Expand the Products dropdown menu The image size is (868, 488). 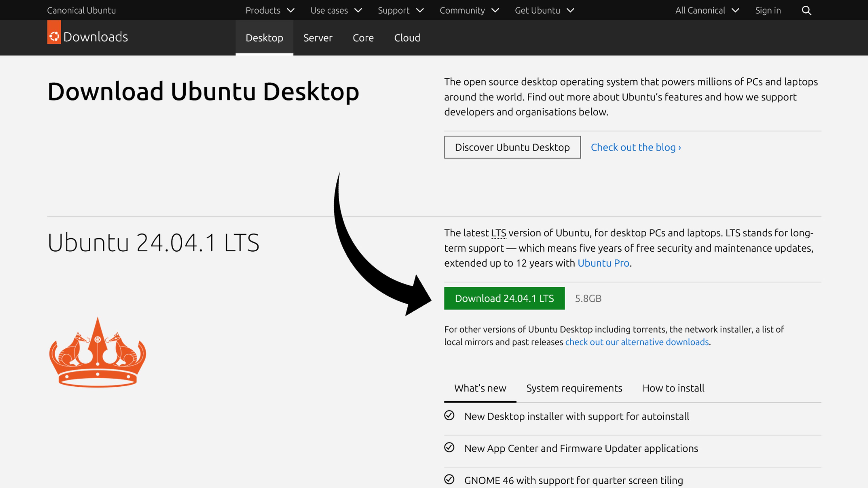click(270, 10)
